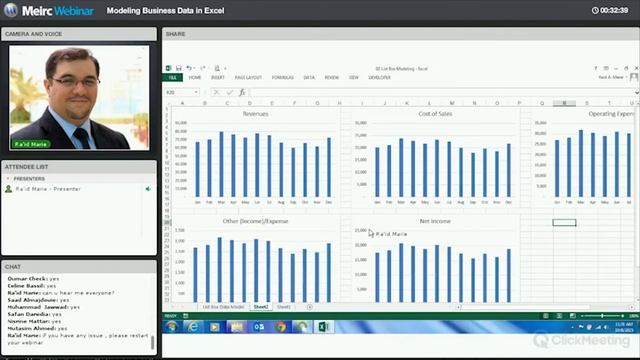Open Google Chrome from the taskbar
The width and height of the screenshot is (640, 360).
point(280,327)
